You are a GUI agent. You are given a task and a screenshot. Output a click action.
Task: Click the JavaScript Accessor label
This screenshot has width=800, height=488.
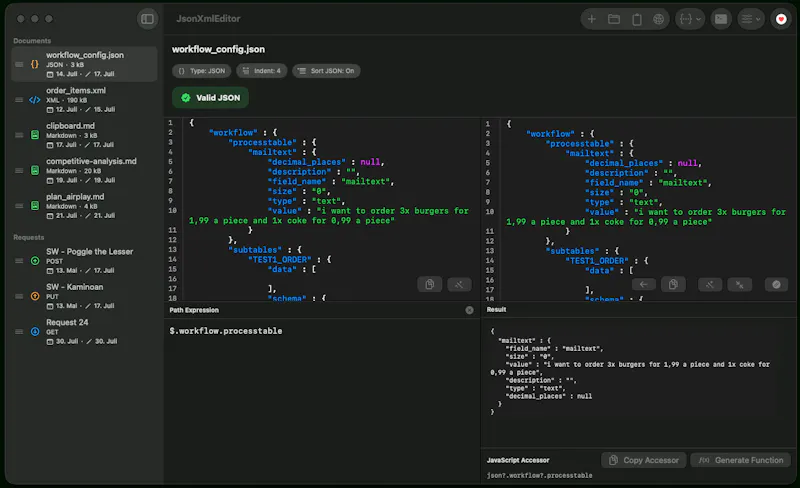pyautogui.click(x=517, y=460)
